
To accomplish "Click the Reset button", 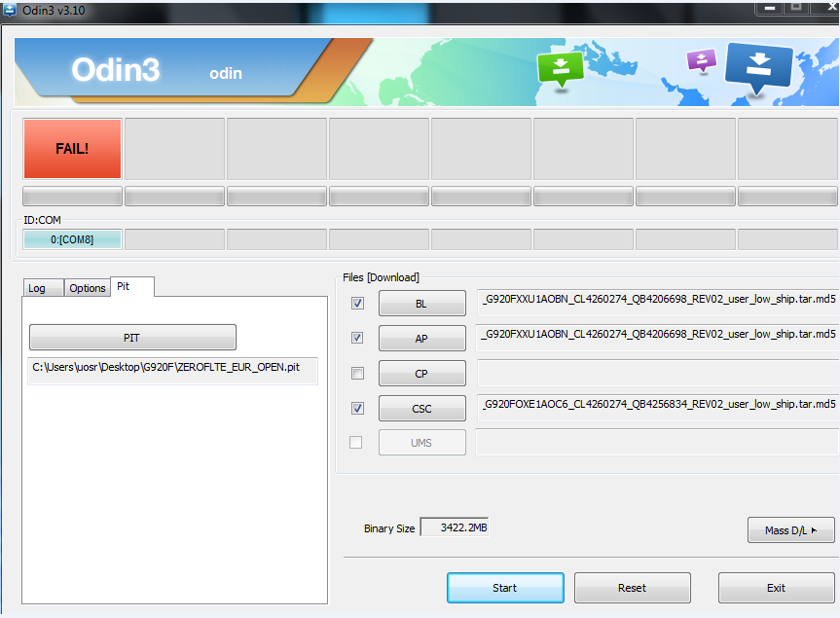I will (x=632, y=588).
